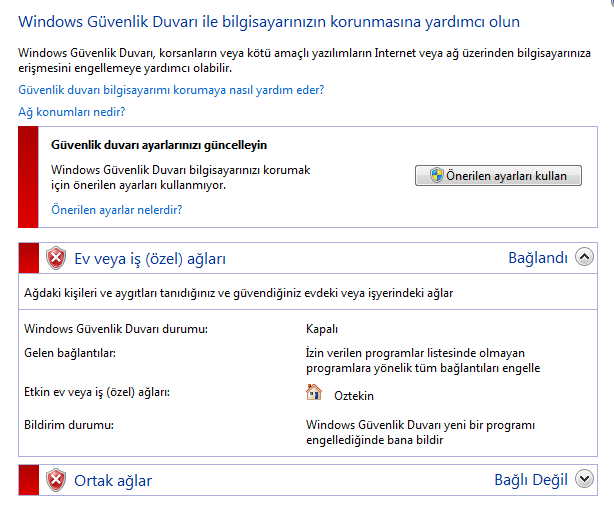Click the 'Ev veya iş (özel) ağları' heading
The height and width of the screenshot is (517, 614).
150,259
